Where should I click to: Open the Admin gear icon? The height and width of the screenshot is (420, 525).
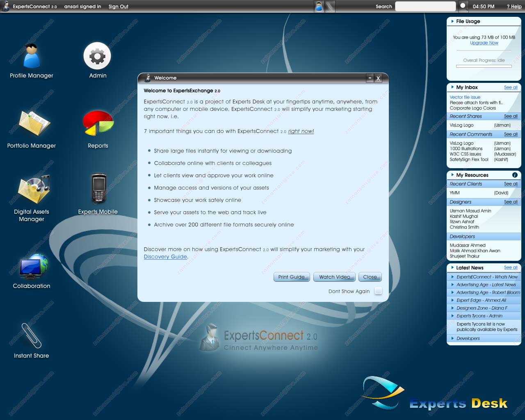coord(97,56)
